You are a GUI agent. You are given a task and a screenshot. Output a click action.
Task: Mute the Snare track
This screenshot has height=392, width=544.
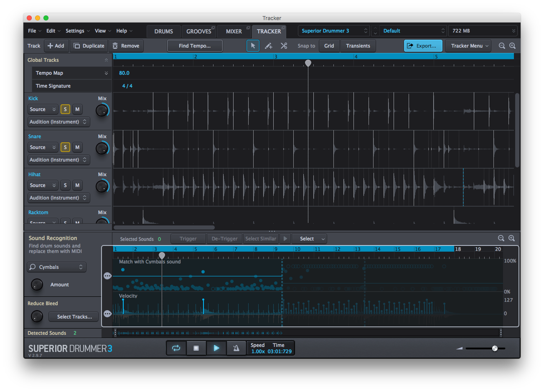[77, 147]
